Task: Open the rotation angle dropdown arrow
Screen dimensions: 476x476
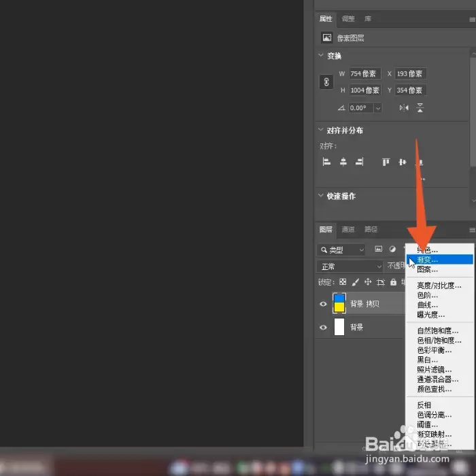Action: (378, 108)
